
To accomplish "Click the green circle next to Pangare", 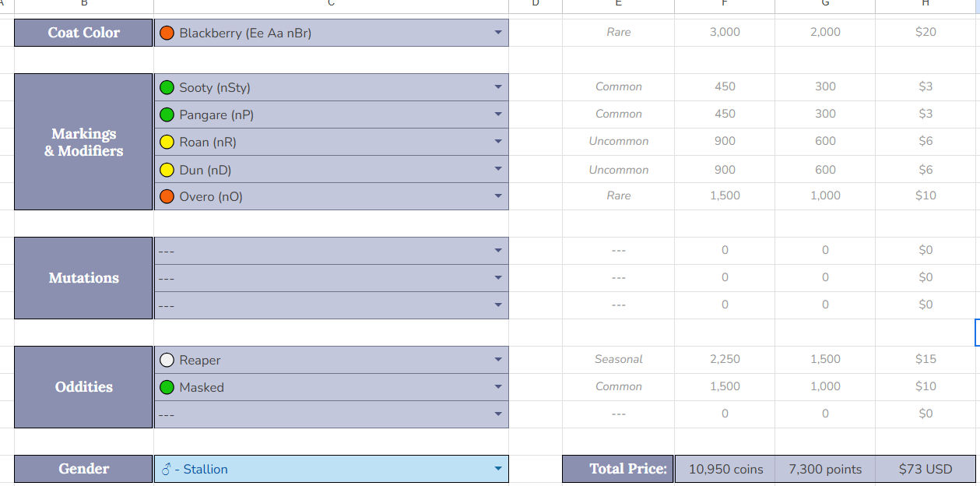I will [167, 114].
